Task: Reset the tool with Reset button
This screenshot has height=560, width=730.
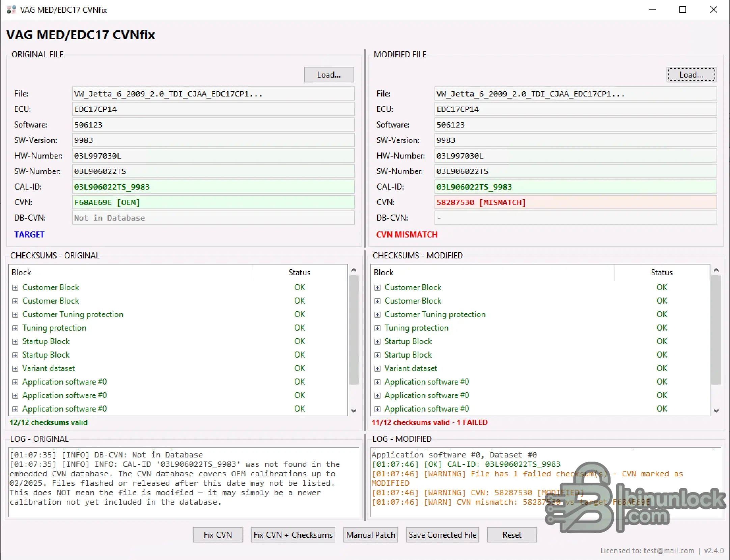Action: [x=512, y=535]
